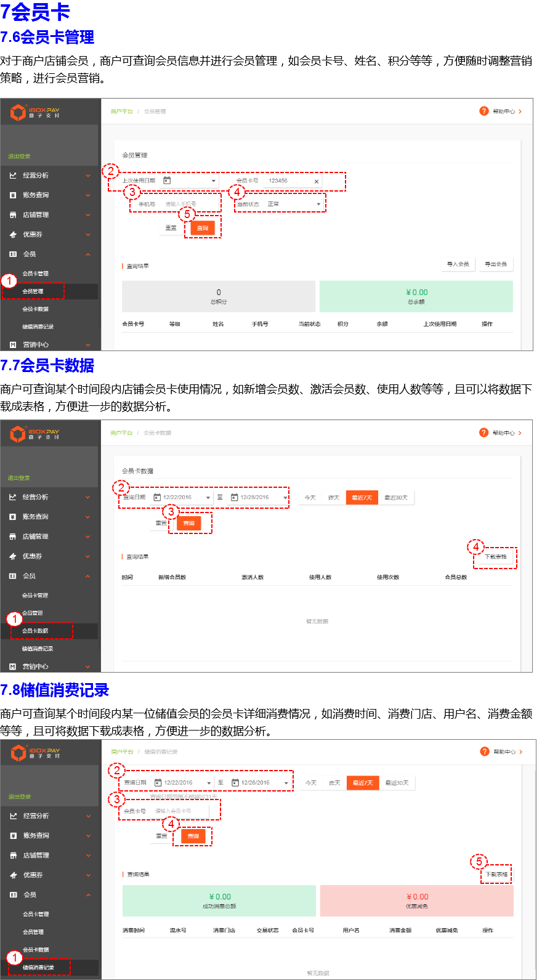
Task: Click 优惠券 icon in 储值消费记录 page sidebar
Action: (x=13, y=875)
